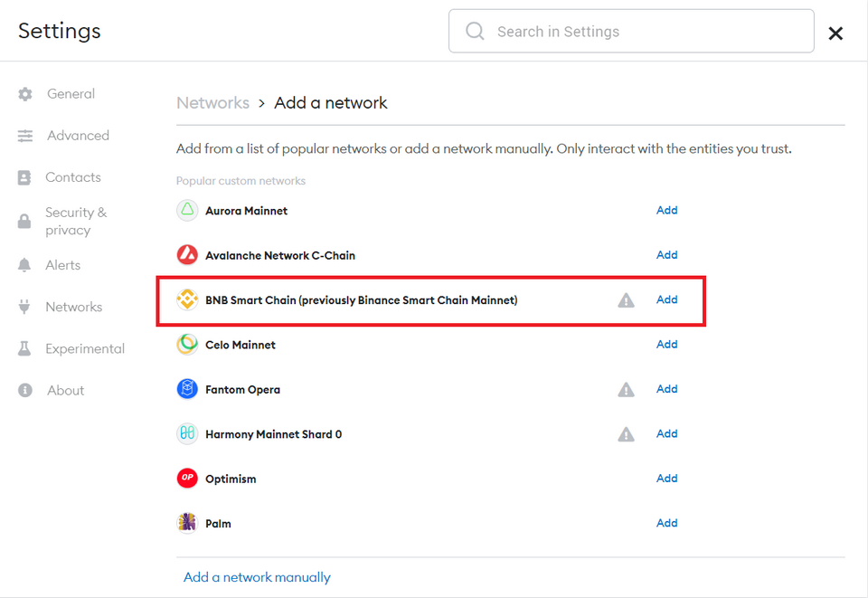Click the BNB Smart Chain warning triangle icon
The image size is (868, 598).
click(626, 300)
